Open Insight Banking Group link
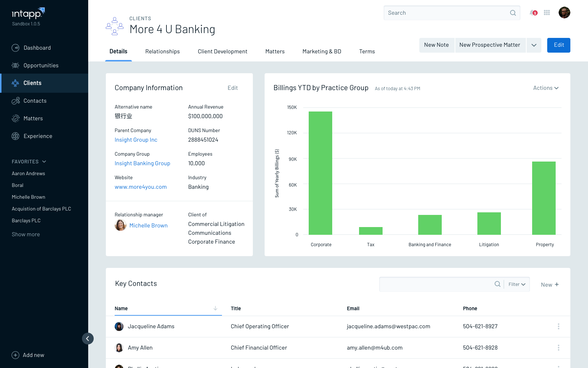The height and width of the screenshot is (368, 588). [142, 163]
